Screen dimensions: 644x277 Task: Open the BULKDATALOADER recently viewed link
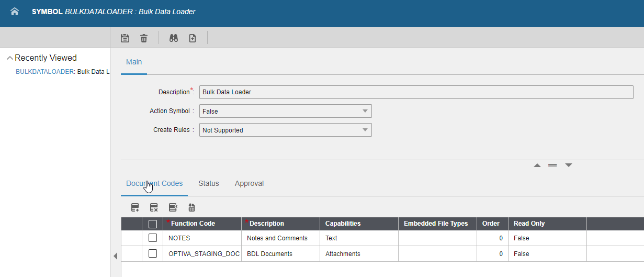point(44,72)
